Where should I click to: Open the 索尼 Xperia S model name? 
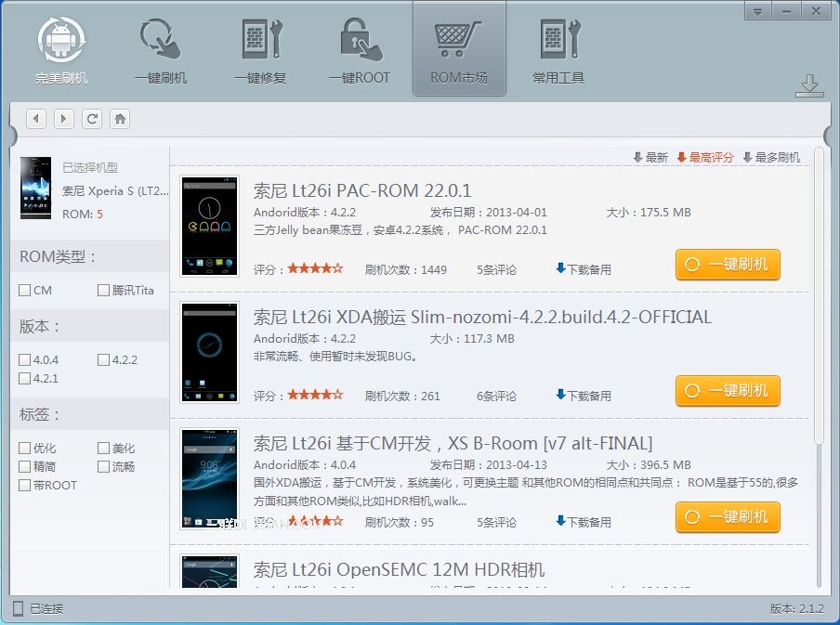pyautogui.click(x=115, y=190)
